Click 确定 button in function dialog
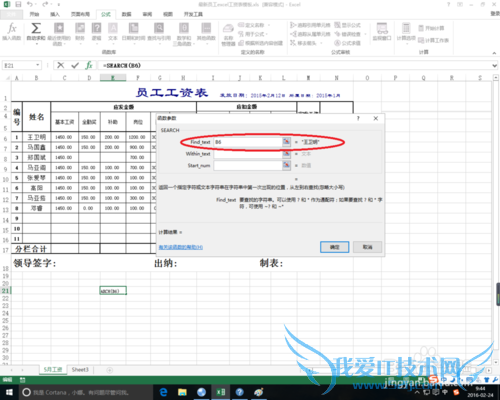 pos(334,247)
